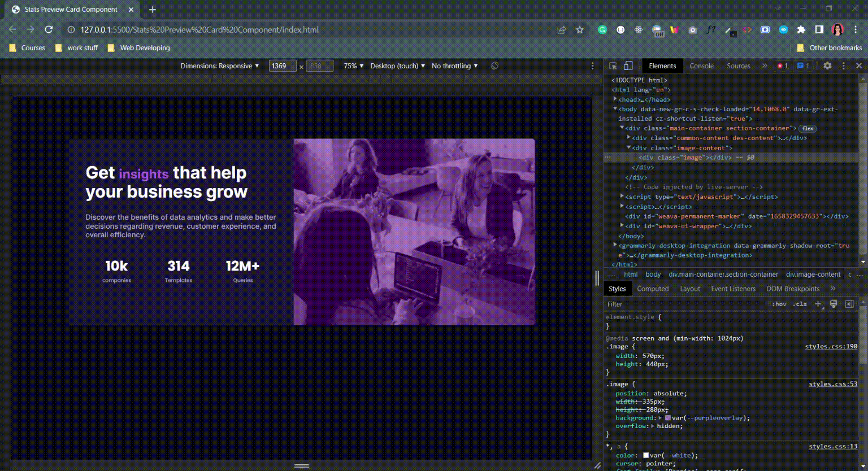Click the red errors counter badge
The width and height of the screenshot is (868, 471).
coord(782,66)
